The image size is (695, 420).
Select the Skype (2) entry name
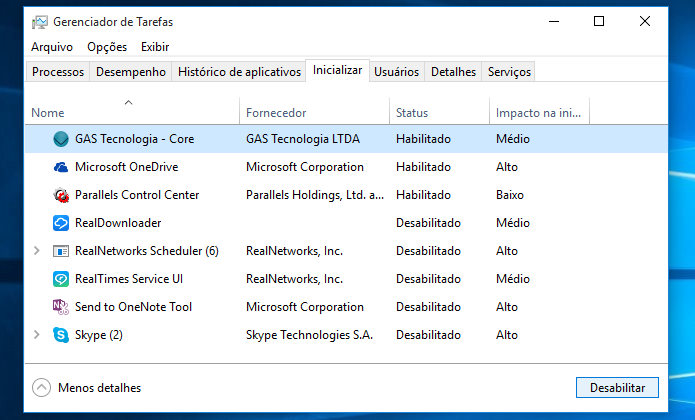pos(98,335)
